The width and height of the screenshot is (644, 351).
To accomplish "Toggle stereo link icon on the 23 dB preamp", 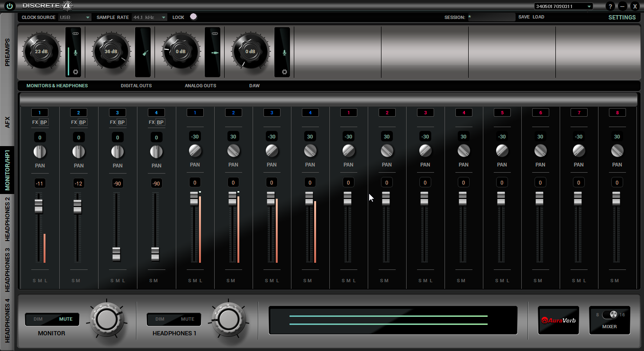I will click(75, 34).
